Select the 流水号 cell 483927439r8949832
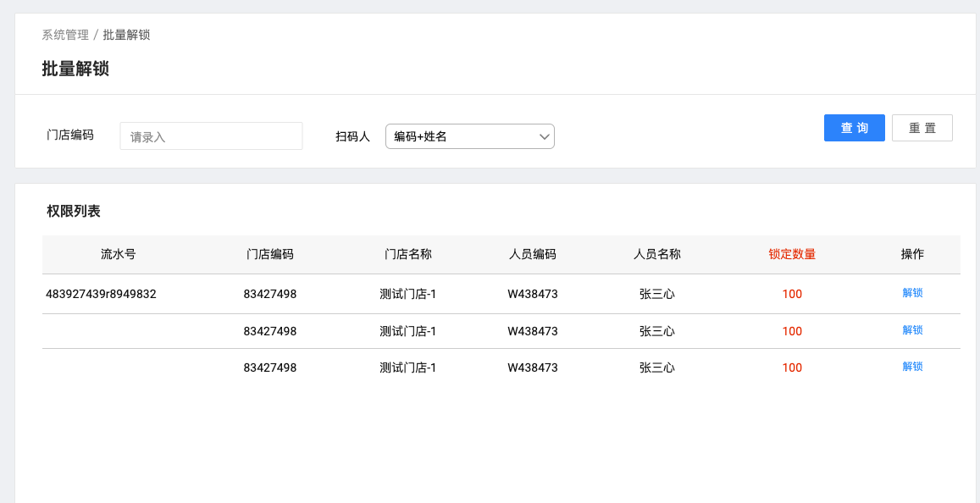Image resolution: width=980 pixels, height=503 pixels. (x=102, y=295)
